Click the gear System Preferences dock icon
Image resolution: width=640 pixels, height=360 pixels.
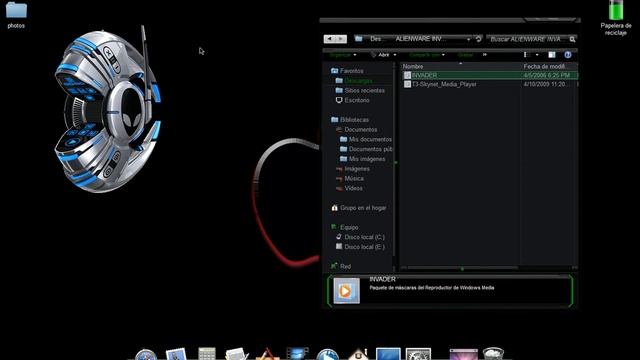tap(418, 354)
